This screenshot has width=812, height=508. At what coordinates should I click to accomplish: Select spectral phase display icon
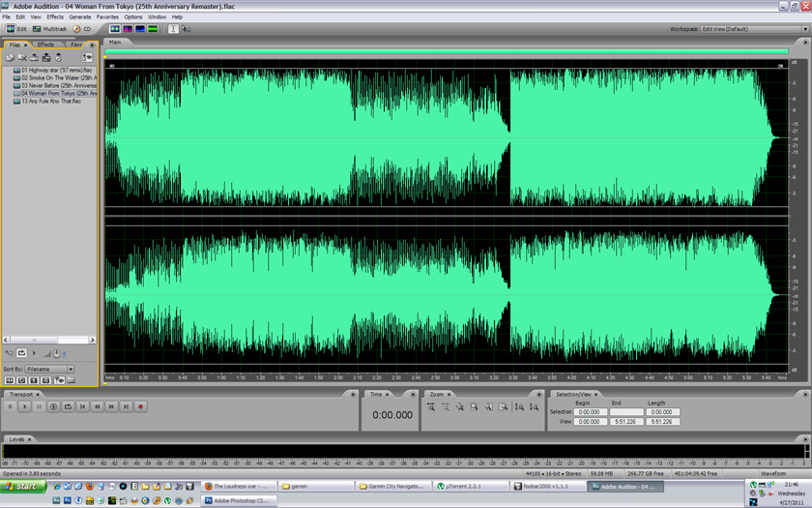pyautogui.click(x=153, y=29)
